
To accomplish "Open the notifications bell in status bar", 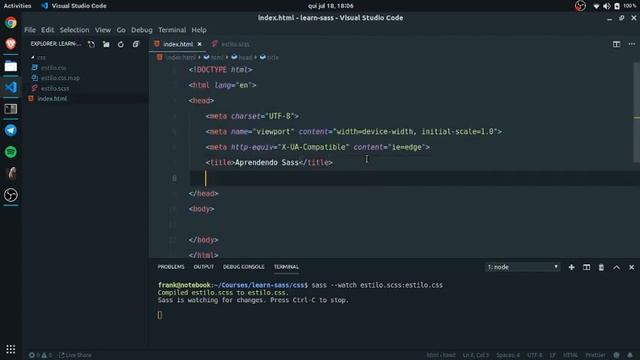I will pos(630,355).
